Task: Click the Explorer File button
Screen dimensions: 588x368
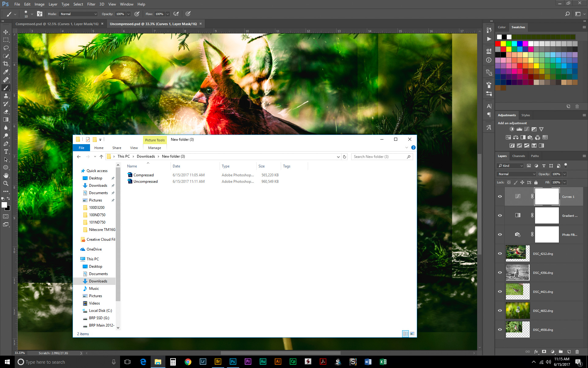Action: (x=81, y=148)
